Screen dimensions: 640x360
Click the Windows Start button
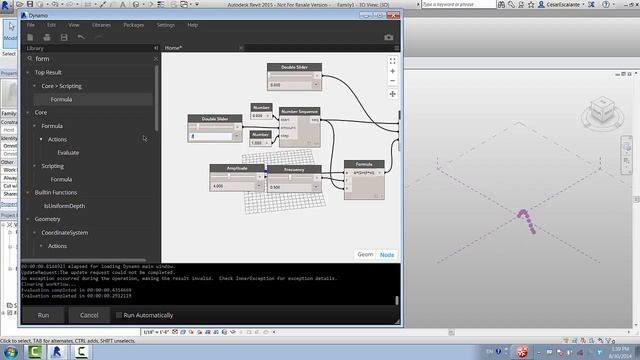coord(10,351)
